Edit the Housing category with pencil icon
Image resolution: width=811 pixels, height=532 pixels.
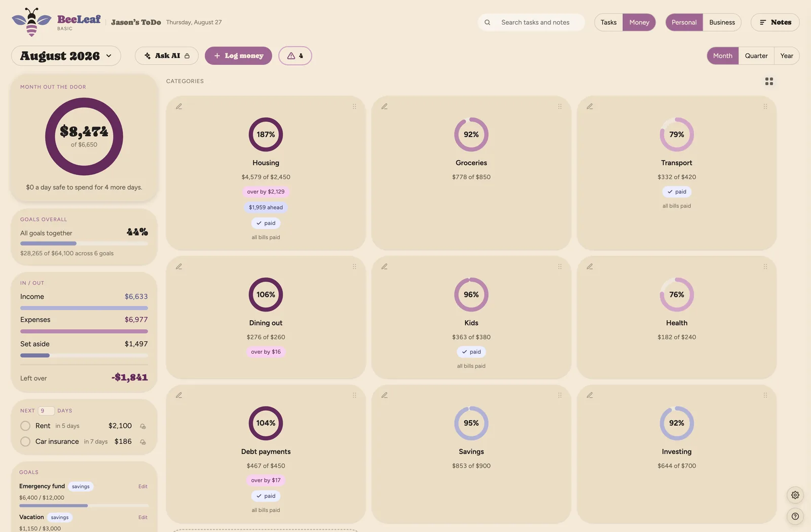click(179, 106)
